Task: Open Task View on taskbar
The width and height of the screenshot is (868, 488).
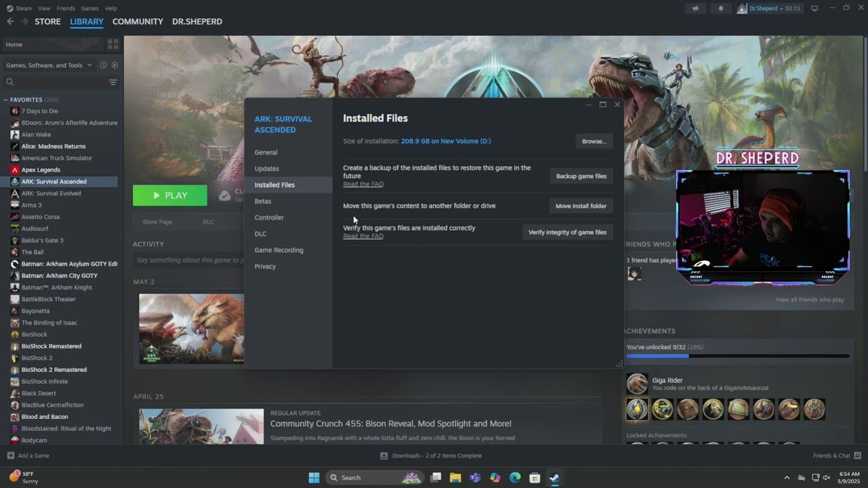Action: (x=435, y=478)
